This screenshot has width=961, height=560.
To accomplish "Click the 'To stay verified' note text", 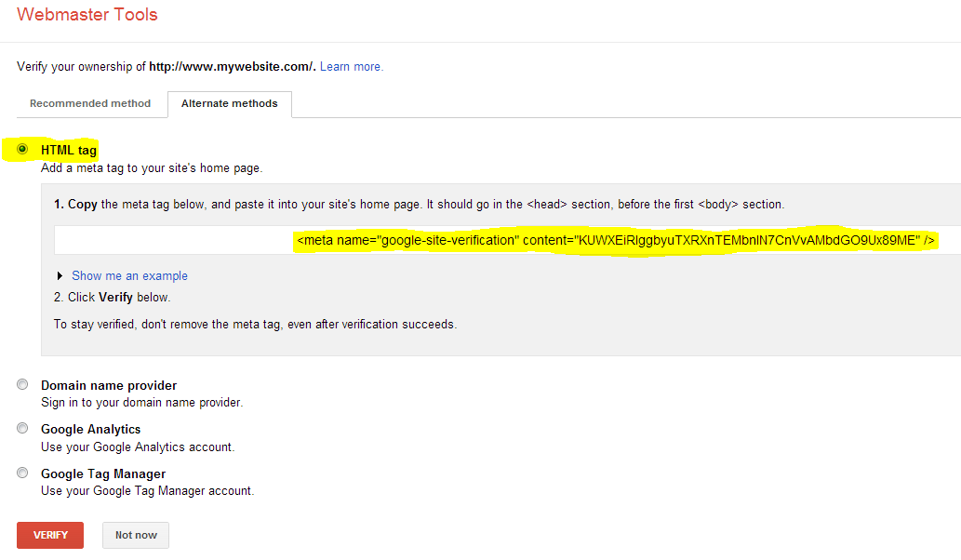I will 255,324.
